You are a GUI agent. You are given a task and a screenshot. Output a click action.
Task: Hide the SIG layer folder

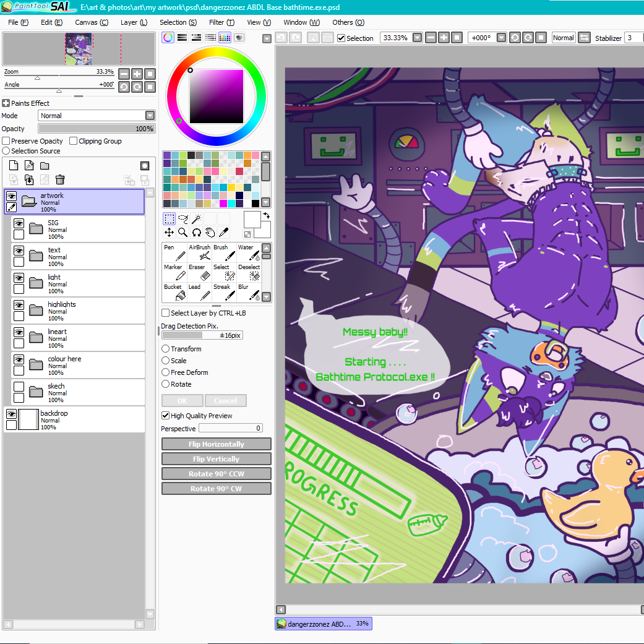point(19,223)
